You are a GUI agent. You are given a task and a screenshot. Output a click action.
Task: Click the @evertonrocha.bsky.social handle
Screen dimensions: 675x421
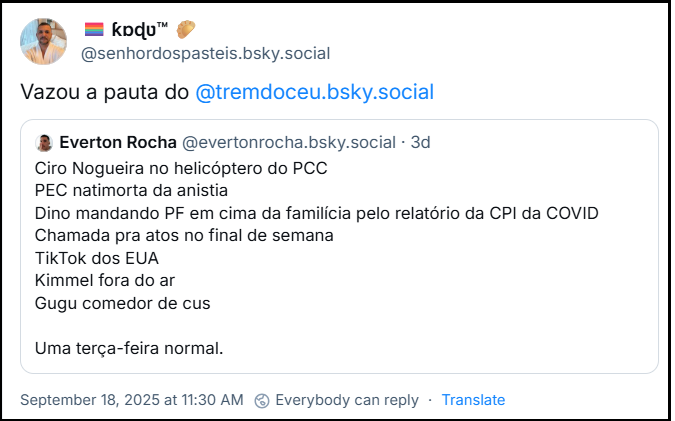tap(290, 142)
